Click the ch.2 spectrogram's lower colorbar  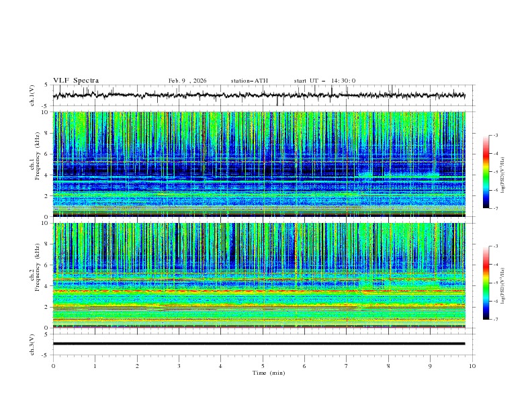(486, 283)
